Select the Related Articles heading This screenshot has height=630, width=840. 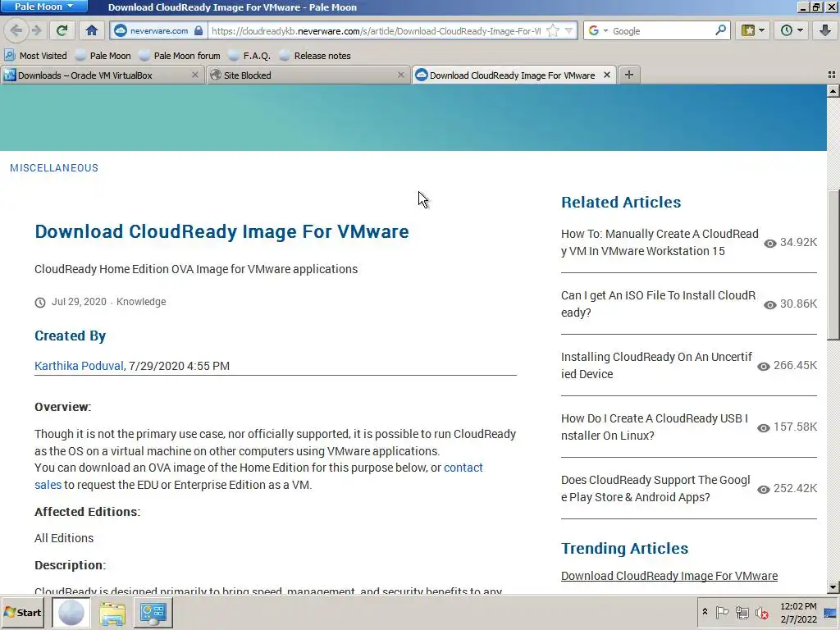pyautogui.click(x=621, y=202)
